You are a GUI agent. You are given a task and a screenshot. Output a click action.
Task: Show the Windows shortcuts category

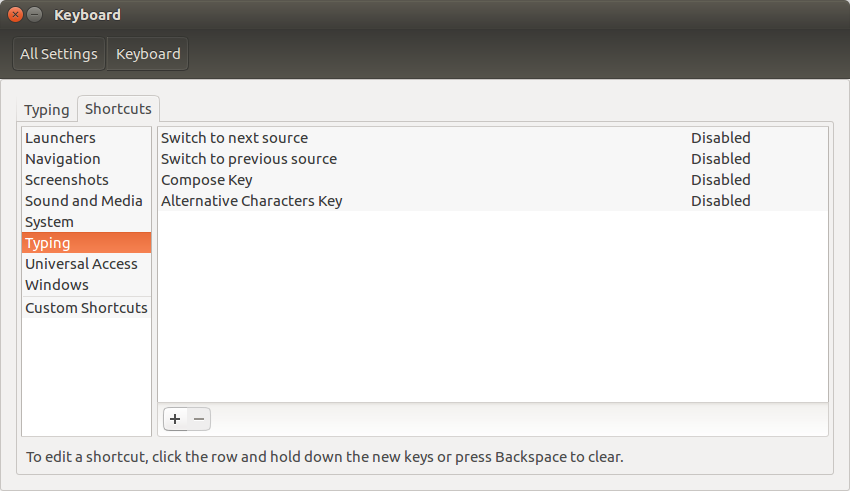pos(57,285)
